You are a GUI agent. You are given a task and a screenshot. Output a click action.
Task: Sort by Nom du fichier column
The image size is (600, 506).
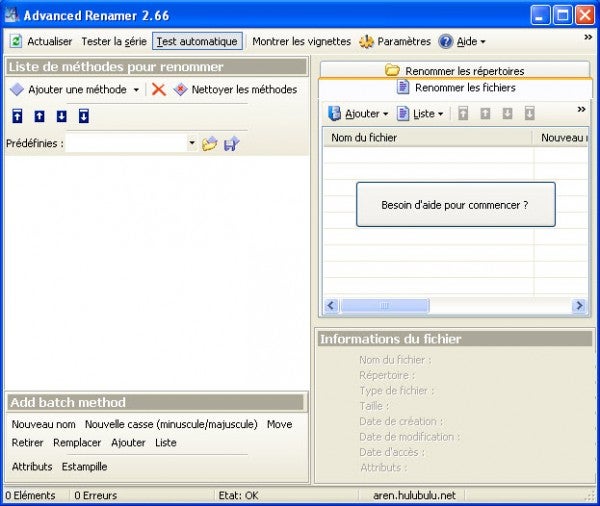coord(428,138)
